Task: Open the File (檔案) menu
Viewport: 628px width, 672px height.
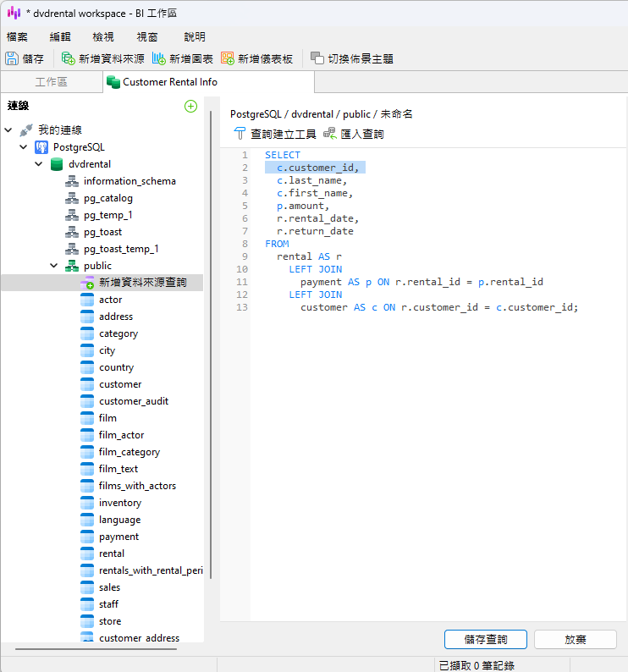Action: 17,37
